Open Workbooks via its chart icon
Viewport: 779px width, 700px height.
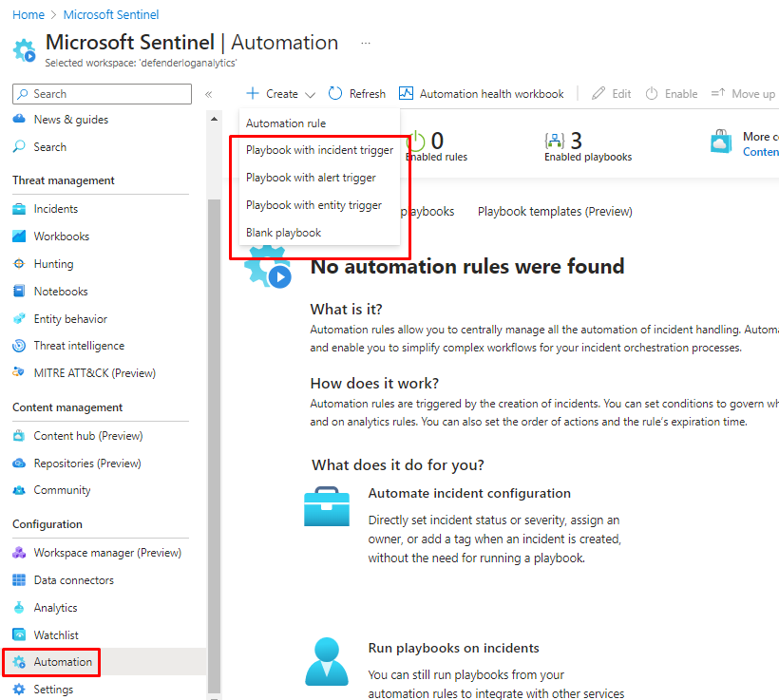click(x=19, y=236)
